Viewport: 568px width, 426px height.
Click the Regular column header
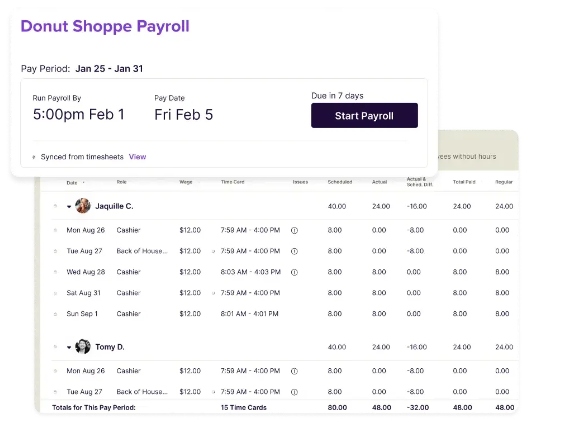[504, 182]
